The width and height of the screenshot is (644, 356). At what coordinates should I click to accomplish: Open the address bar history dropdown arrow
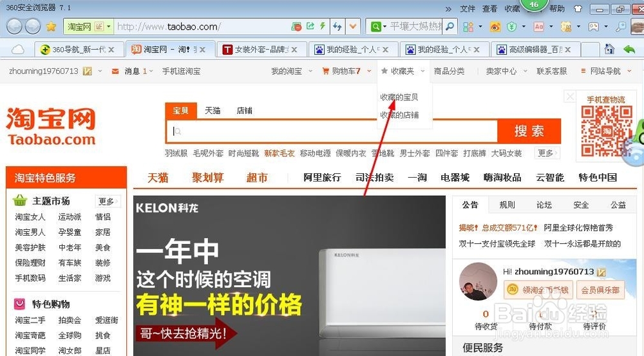352,26
